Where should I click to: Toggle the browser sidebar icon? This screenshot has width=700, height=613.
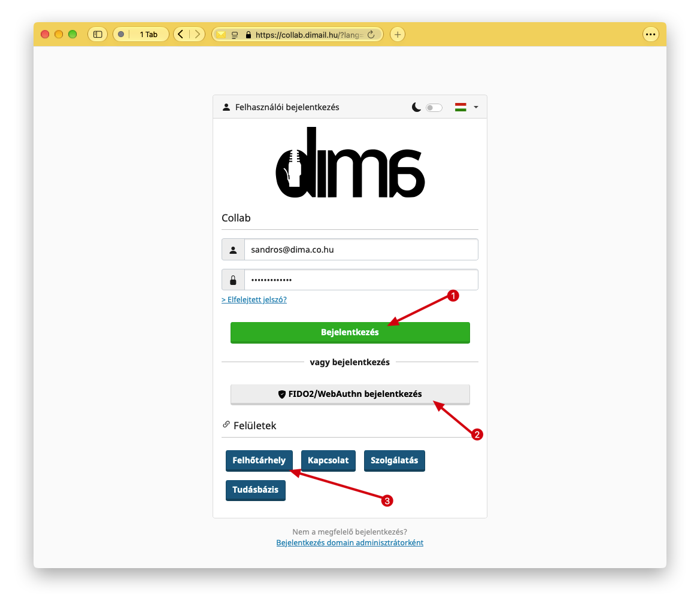coord(98,34)
